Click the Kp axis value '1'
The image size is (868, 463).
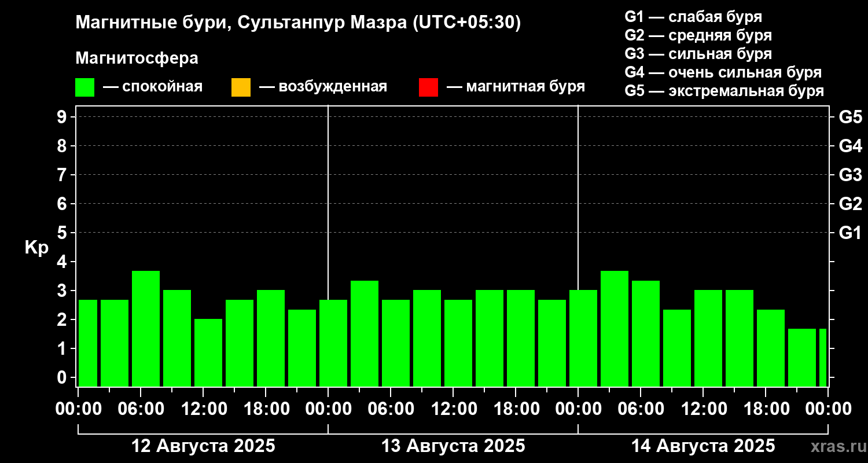click(x=63, y=348)
